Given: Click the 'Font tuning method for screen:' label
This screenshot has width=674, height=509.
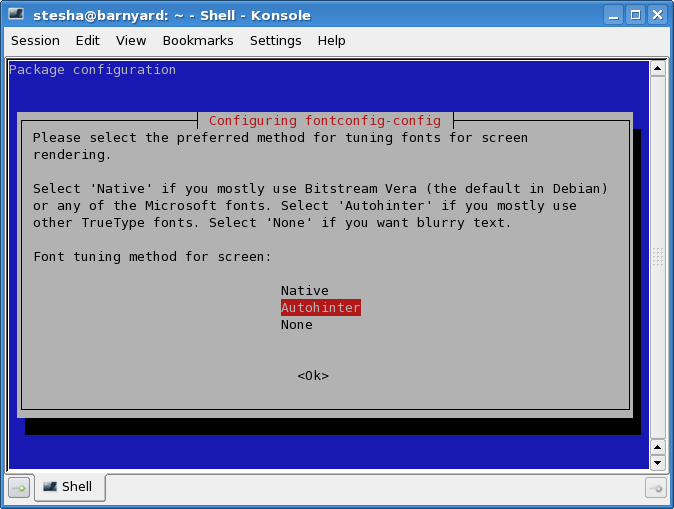Looking at the screenshot, I should tap(153, 257).
